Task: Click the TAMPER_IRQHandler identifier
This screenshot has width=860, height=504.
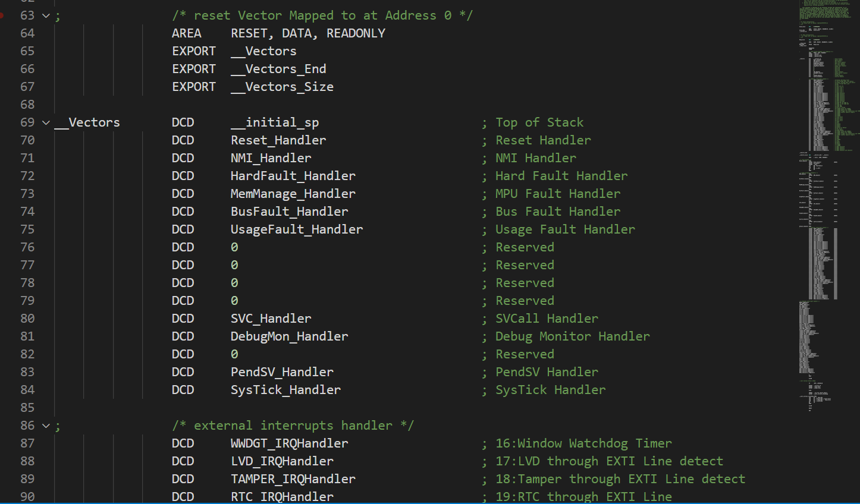Action: tap(293, 479)
